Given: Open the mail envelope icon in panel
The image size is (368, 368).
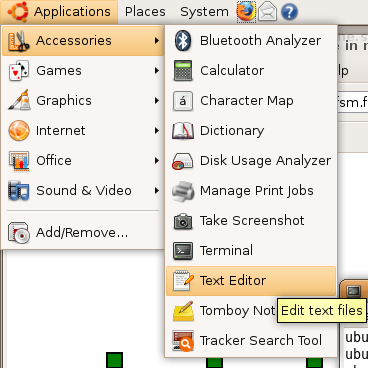Looking at the screenshot, I should tap(267, 12).
